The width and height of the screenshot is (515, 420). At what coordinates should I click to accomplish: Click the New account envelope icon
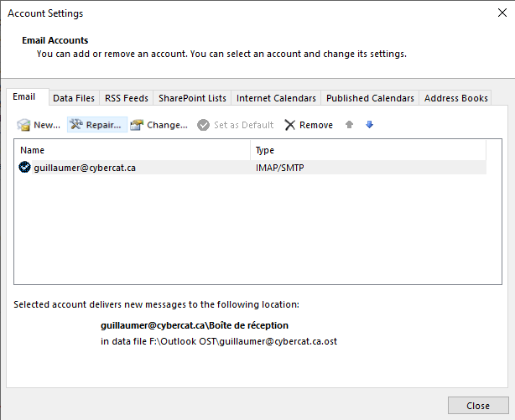click(x=24, y=125)
